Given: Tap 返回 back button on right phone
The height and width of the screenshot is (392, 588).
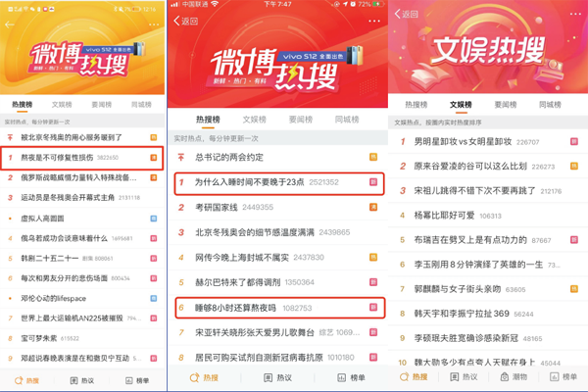Looking at the screenshot, I should click(x=406, y=15).
